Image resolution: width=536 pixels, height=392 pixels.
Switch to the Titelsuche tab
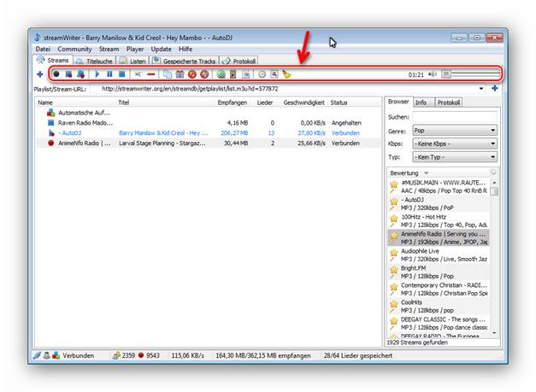coord(95,61)
